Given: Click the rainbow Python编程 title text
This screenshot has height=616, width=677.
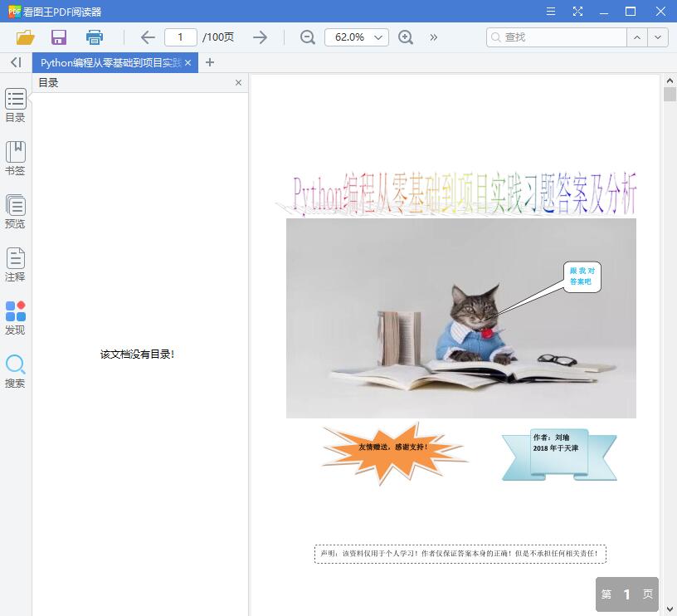Looking at the screenshot, I should coord(465,193).
